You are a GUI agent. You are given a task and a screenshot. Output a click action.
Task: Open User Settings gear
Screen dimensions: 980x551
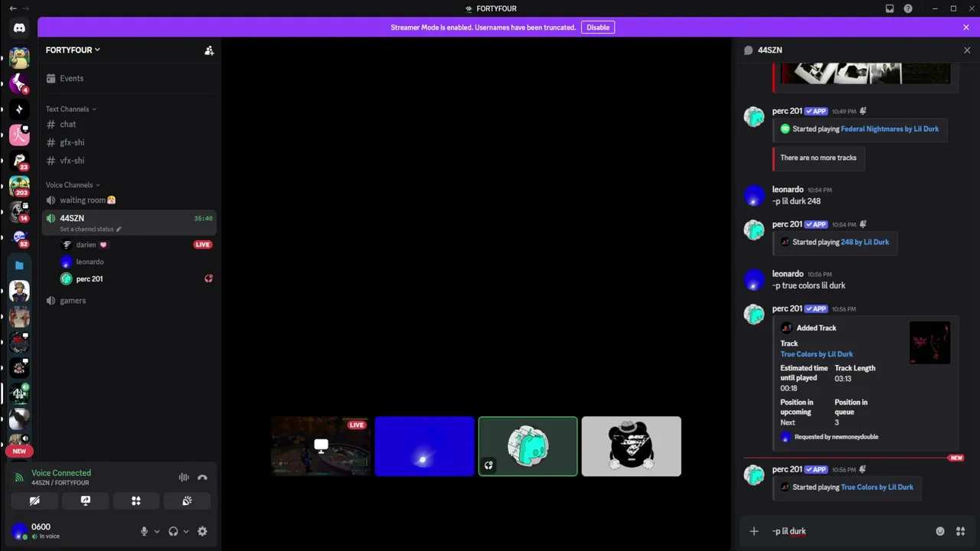202,531
